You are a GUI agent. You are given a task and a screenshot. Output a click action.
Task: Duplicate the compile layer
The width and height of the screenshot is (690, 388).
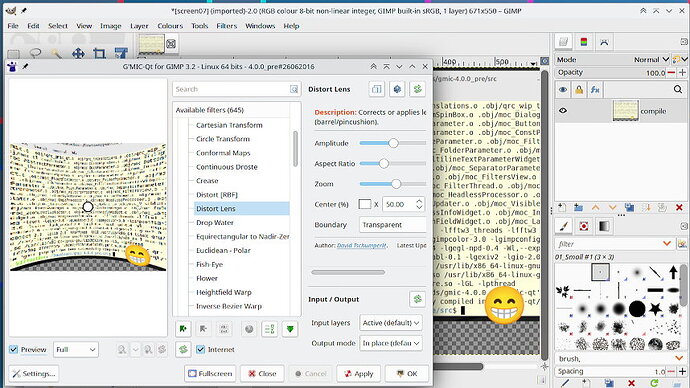pyautogui.click(x=629, y=207)
